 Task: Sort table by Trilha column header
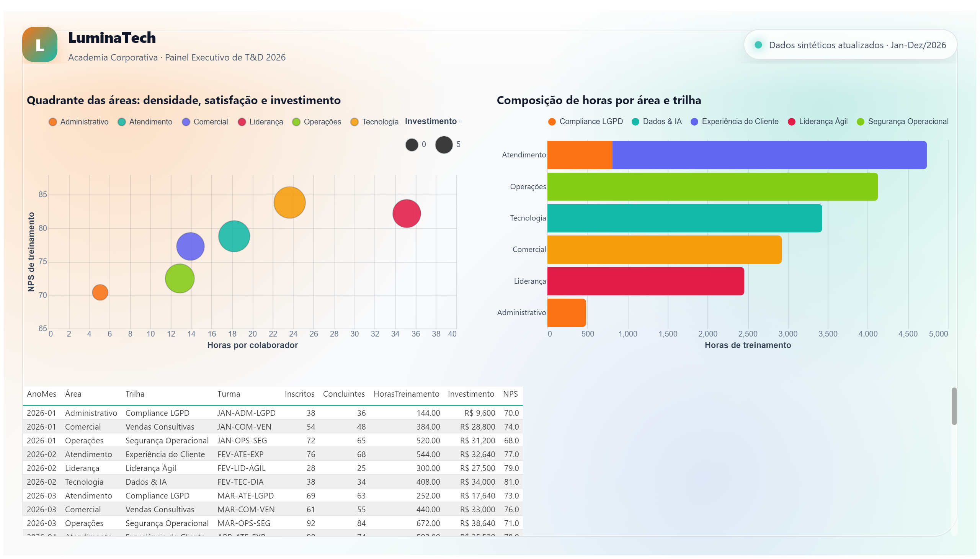click(135, 394)
